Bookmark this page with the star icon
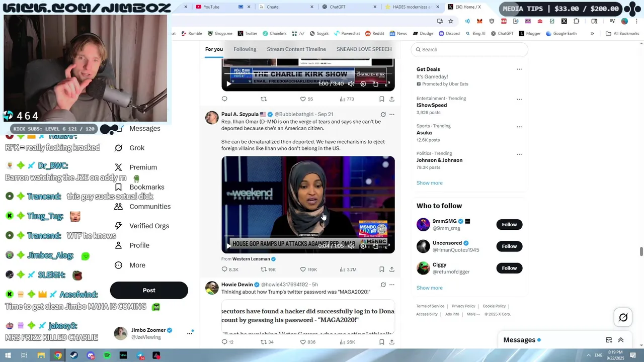The image size is (644, 362). (451, 21)
